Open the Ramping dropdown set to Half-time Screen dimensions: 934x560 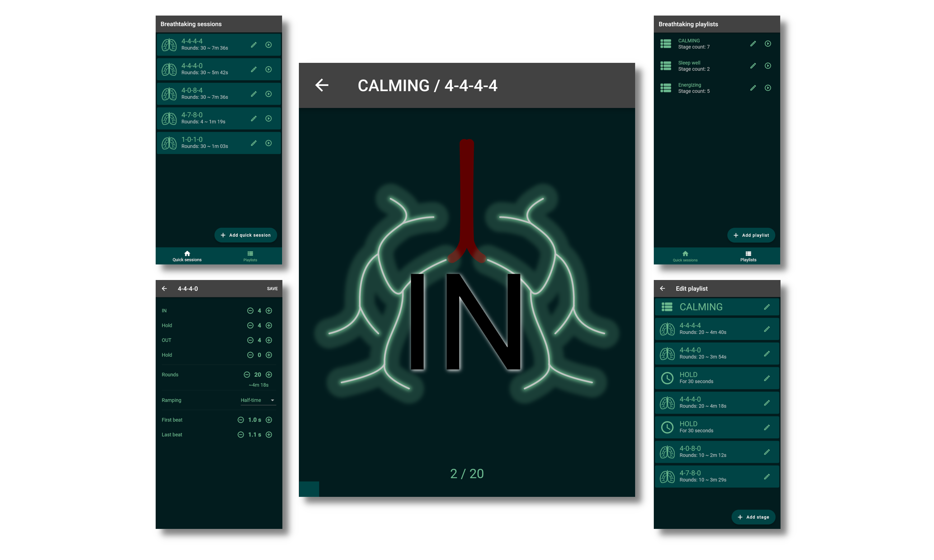(x=257, y=400)
